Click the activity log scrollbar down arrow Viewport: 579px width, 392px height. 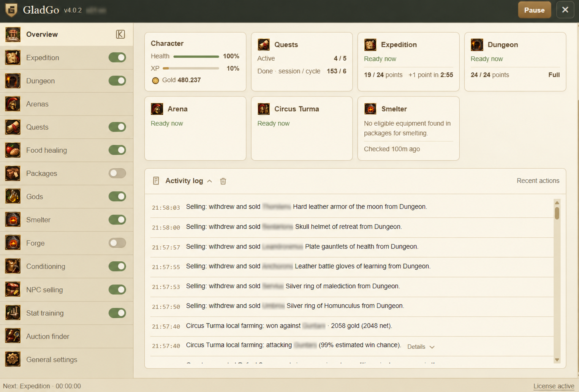click(557, 360)
